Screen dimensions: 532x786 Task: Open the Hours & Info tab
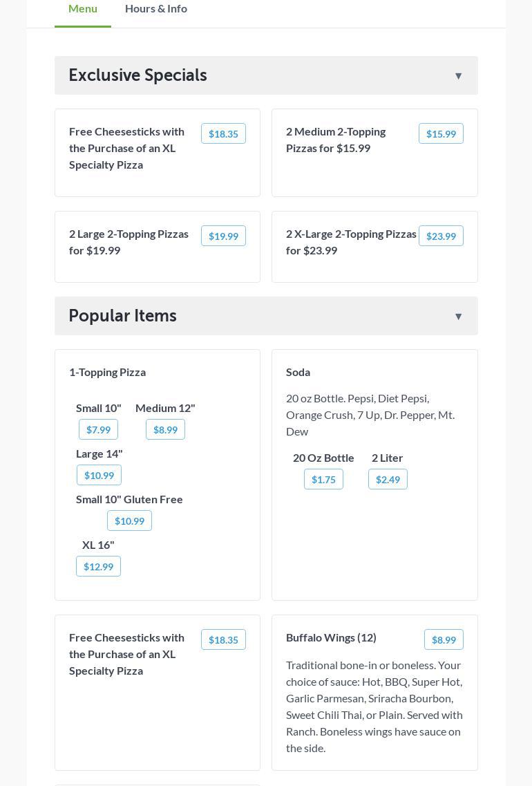click(x=156, y=9)
